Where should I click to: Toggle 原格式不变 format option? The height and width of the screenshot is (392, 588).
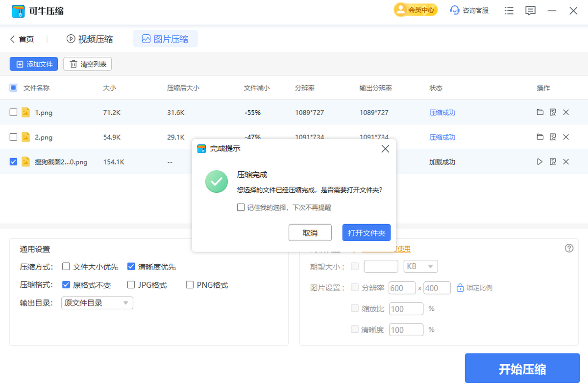coord(66,285)
